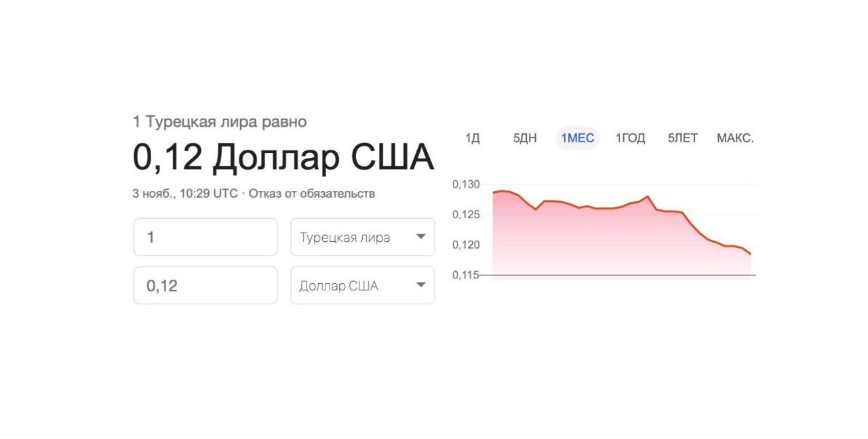
Task: Click the rightmost end of the chart line
Action: click(751, 254)
